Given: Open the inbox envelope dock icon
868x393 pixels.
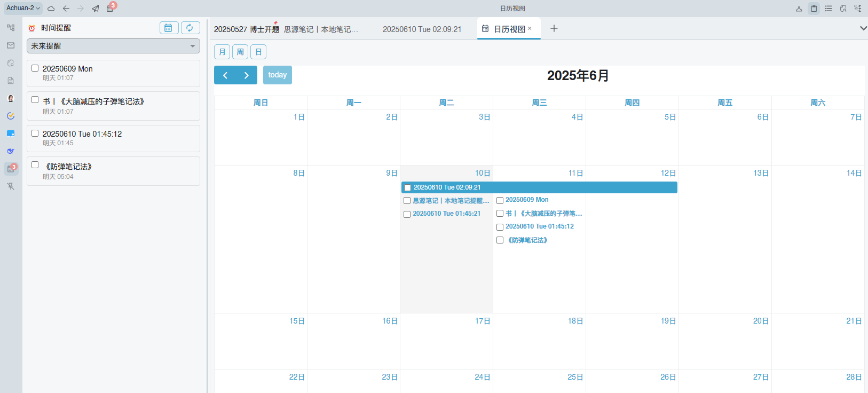Looking at the screenshot, I should (11, 45).
